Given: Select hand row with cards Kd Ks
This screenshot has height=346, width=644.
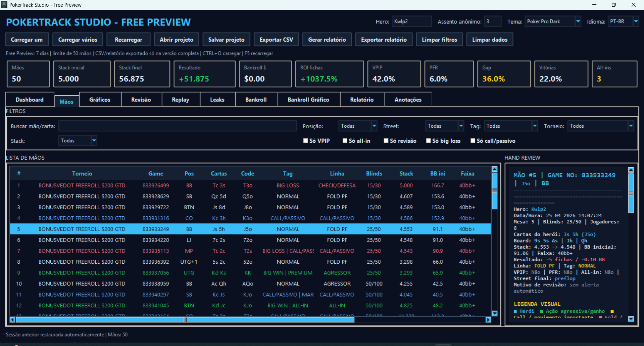Looking at the screenshot, I should (250, 273).
